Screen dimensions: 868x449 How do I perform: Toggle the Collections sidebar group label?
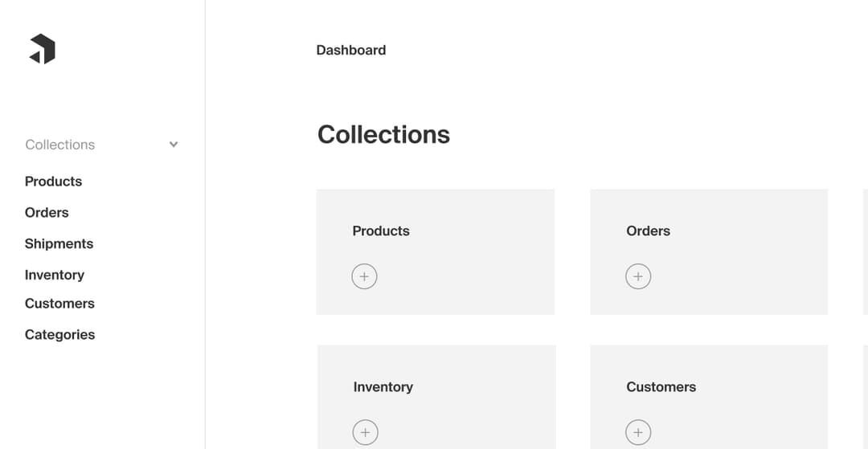pyautogui.click(x=60, y=145)
